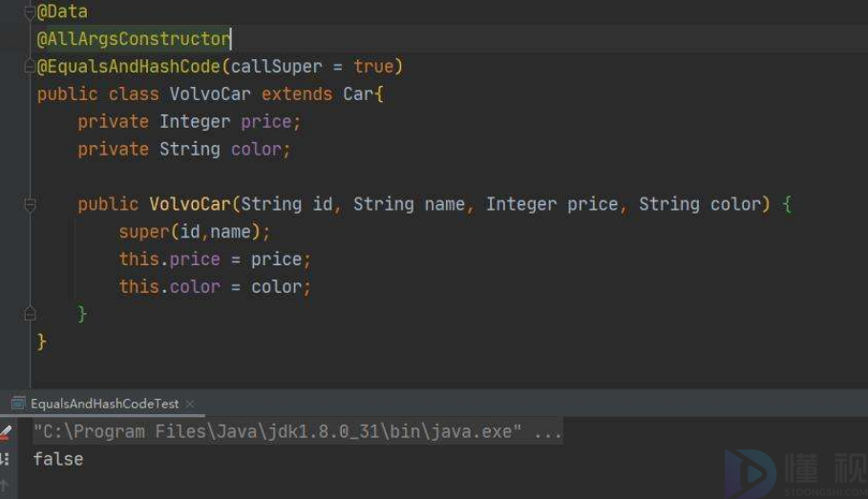868x499 pixels.
Task: Close the EqualsAndHashCodeTest run tab
Action: click(x=190, y=404)
